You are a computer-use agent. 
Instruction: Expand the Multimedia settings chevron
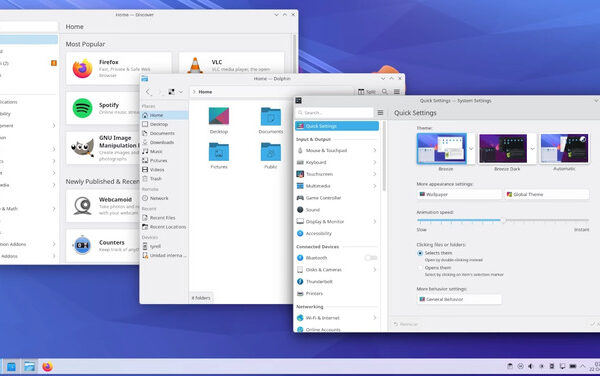coord(375,186)
